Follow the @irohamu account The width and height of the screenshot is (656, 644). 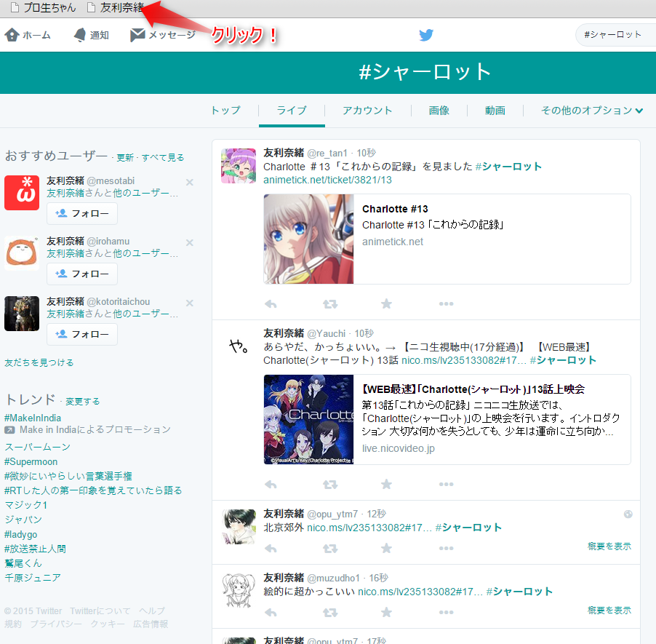point(82,274)
